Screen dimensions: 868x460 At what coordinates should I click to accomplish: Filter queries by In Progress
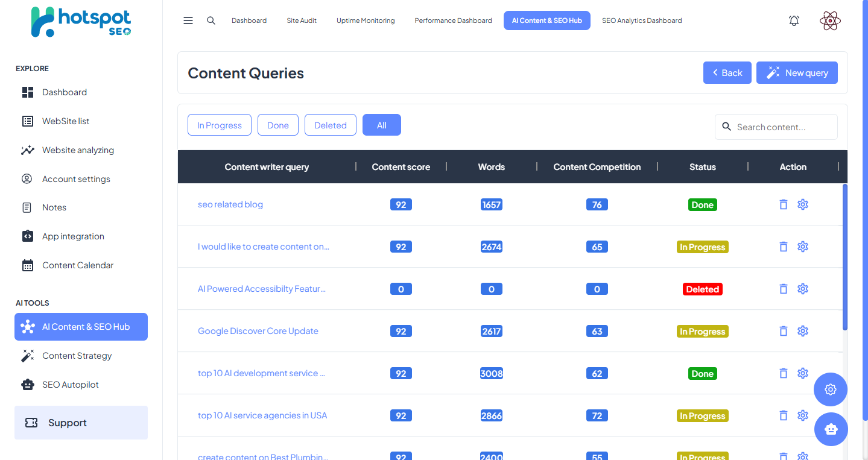220,125
